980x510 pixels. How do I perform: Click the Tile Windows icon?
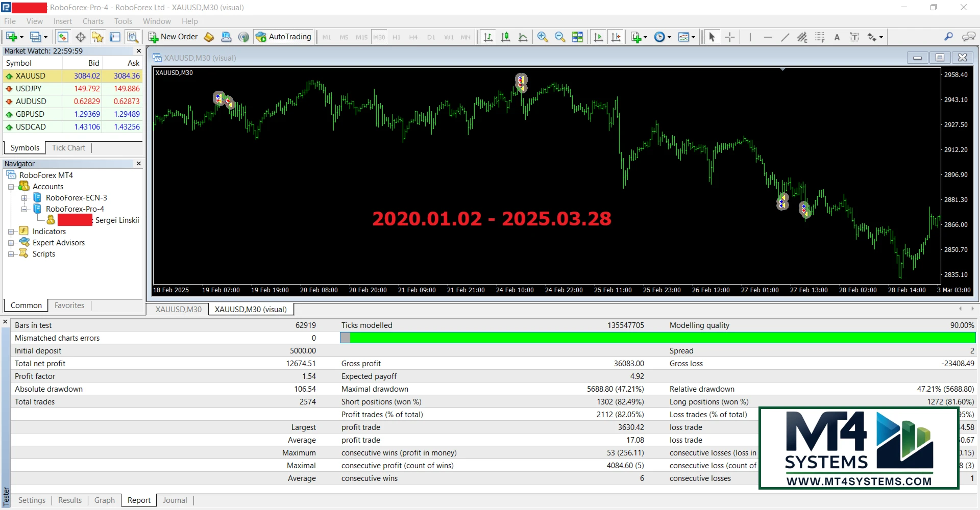point(577,37)
